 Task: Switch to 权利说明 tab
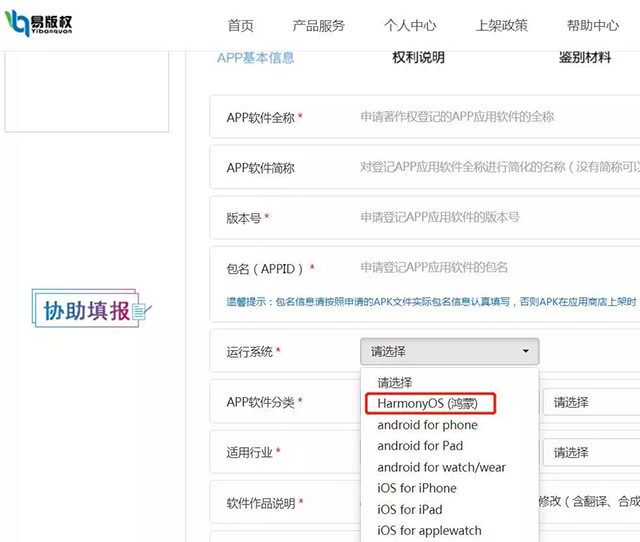[x=418, y=58]
